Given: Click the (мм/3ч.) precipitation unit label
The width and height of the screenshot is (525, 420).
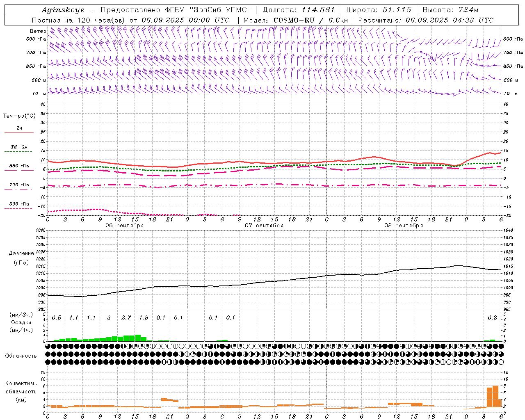Looking at the screenshot, I should [x=21, y=315].
